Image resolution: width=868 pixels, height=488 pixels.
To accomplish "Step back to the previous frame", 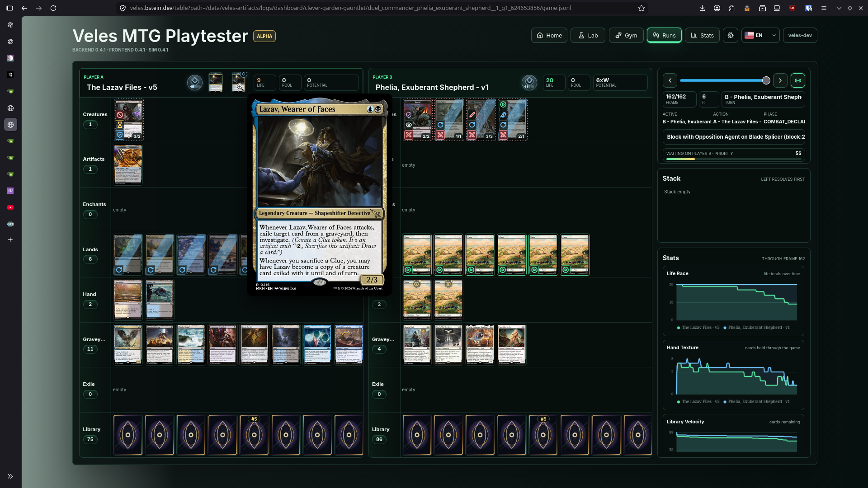I will coord(670,80).
